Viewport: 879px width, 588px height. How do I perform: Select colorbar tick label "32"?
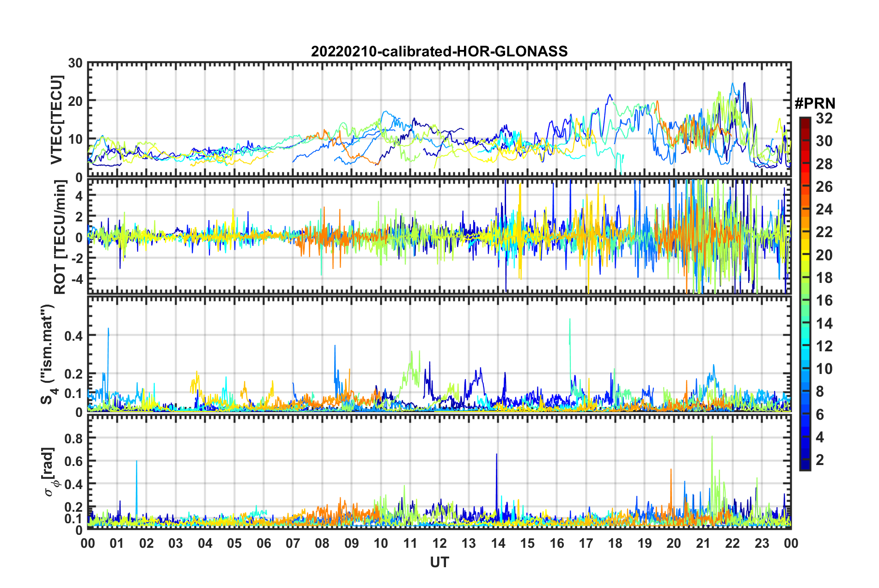pyautogui.click(x=824, y=118)
